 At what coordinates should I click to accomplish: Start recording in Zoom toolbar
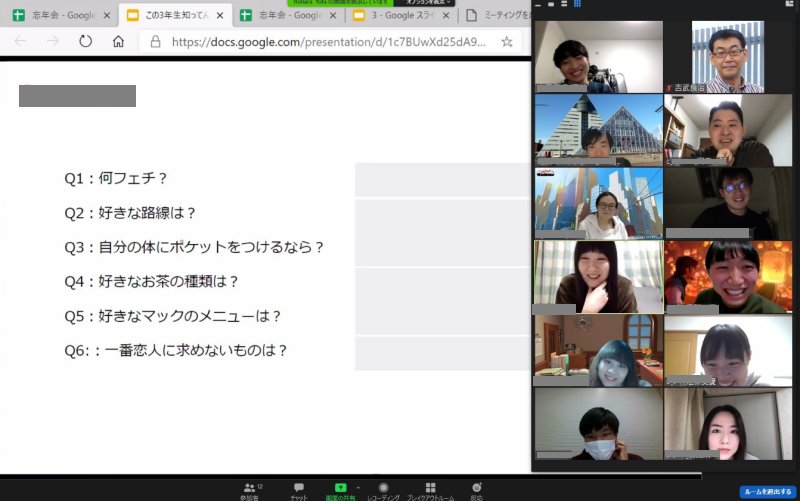[383, 491]
